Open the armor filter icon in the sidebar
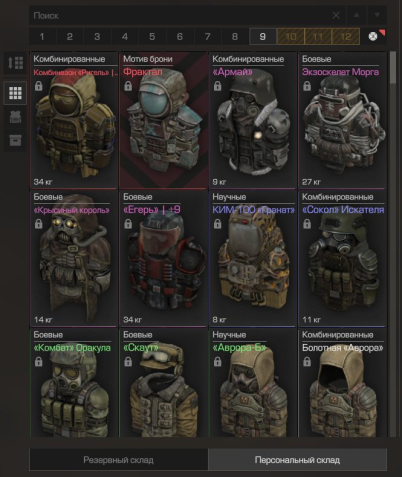Image resolution: width=402 pixels, height=477 pixels. point(15,117)
